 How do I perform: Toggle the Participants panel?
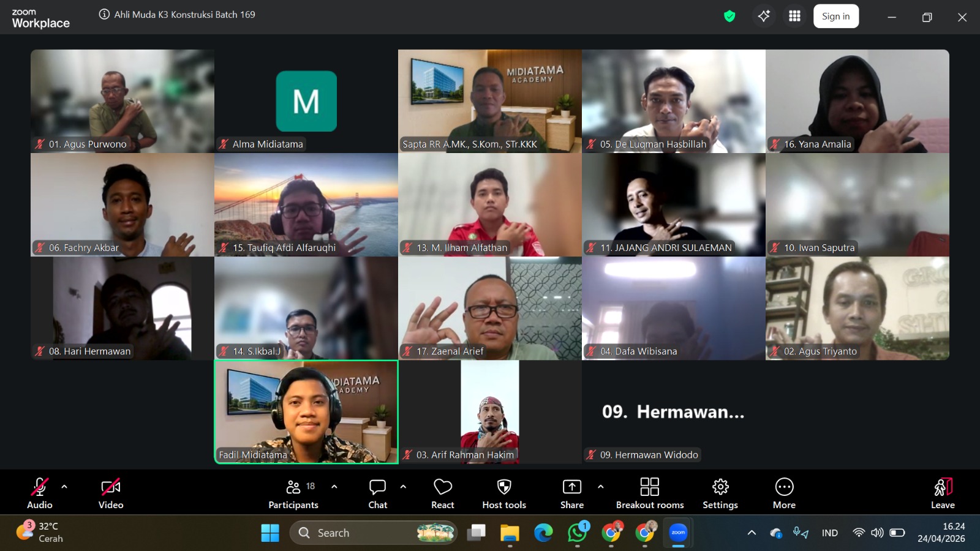point(293,493)
